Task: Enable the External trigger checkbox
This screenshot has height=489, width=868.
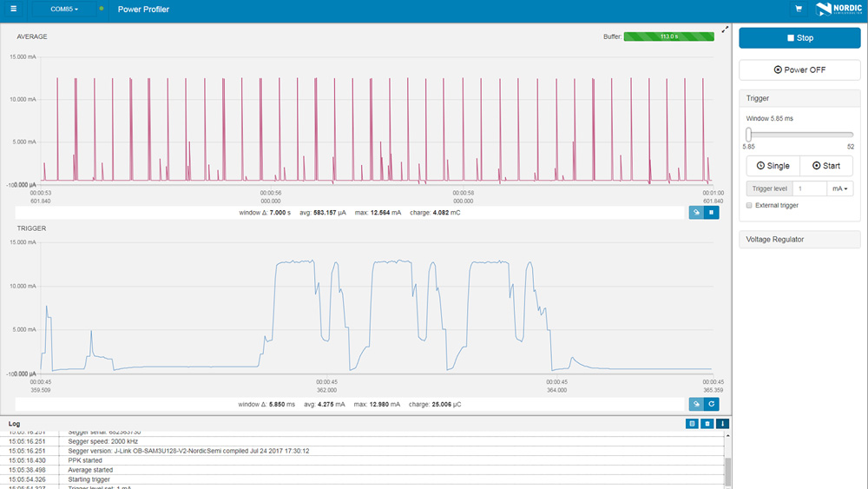Action: [750, 205]
